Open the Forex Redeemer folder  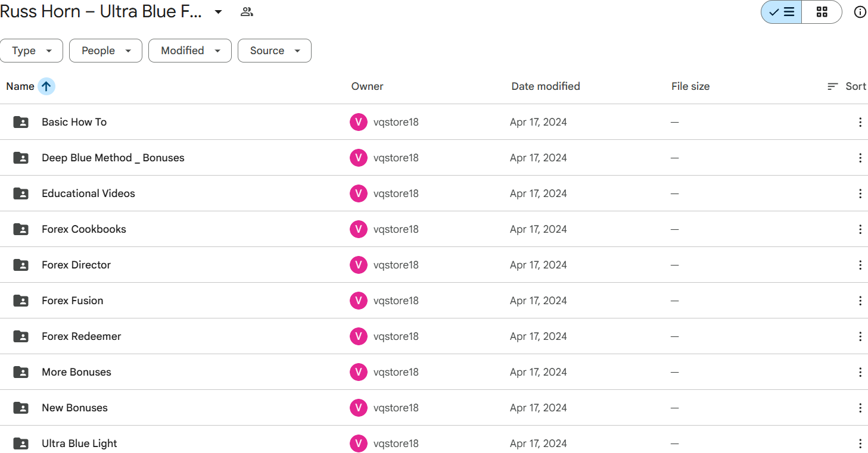[81, 336]
